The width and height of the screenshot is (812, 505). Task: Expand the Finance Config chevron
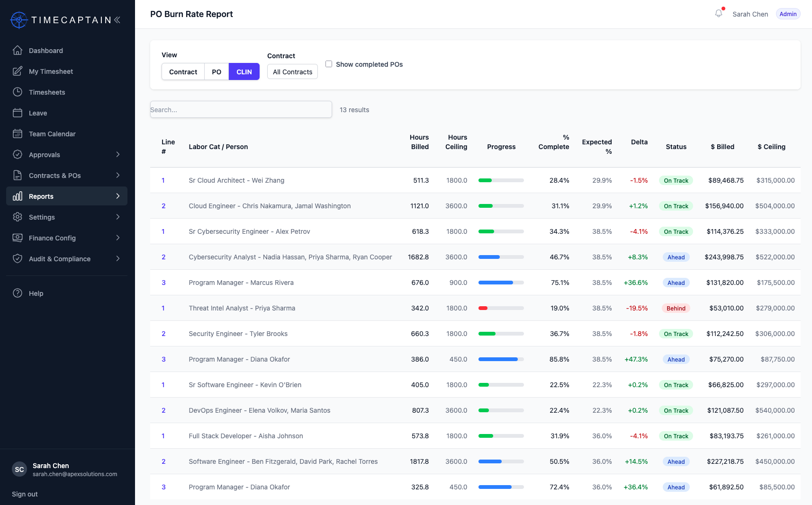point(117,238)
